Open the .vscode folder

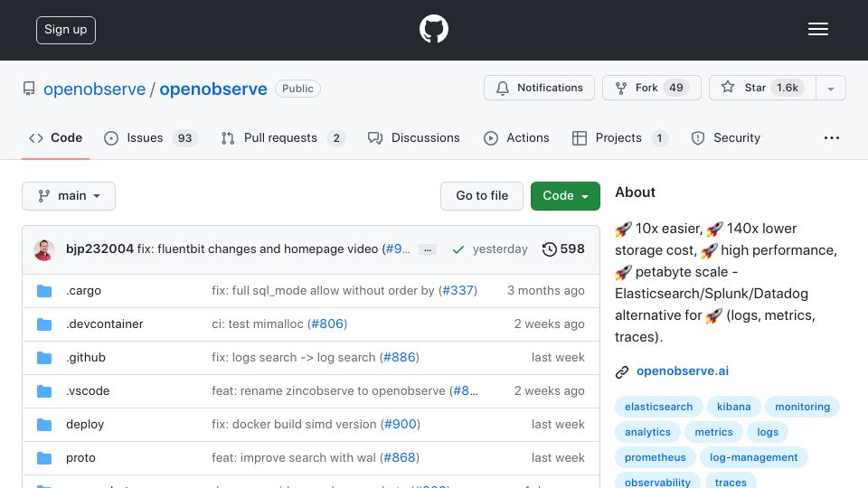tap(88, 390)
